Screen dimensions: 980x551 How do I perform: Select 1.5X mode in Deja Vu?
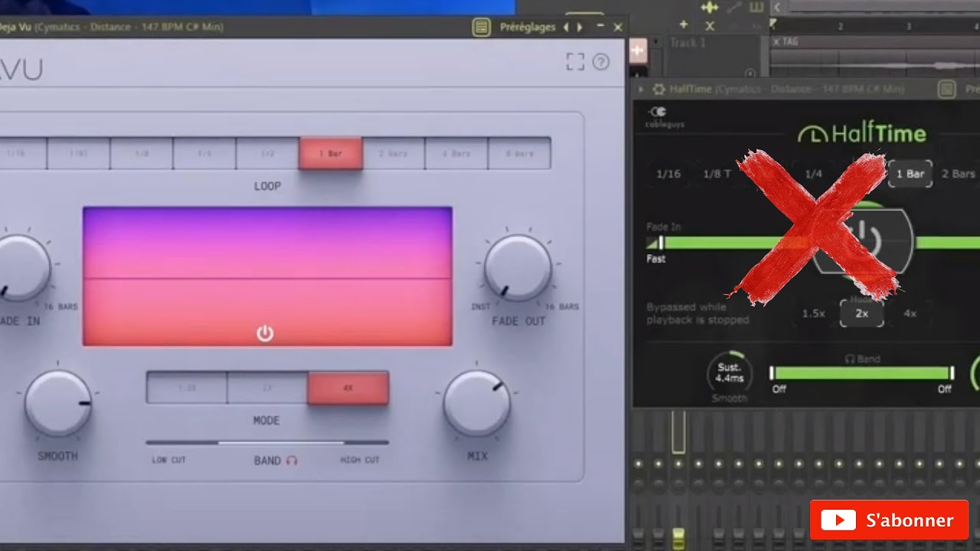click(187, 388)
